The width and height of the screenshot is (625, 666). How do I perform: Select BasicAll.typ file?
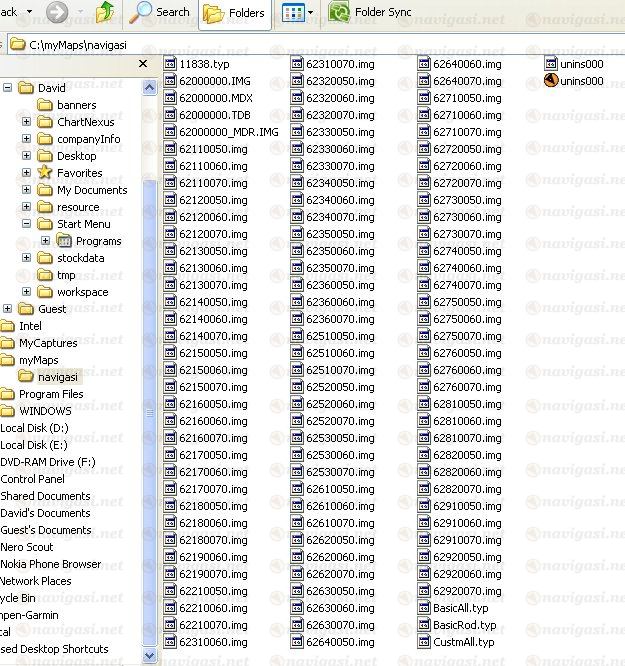click(460, 608)
